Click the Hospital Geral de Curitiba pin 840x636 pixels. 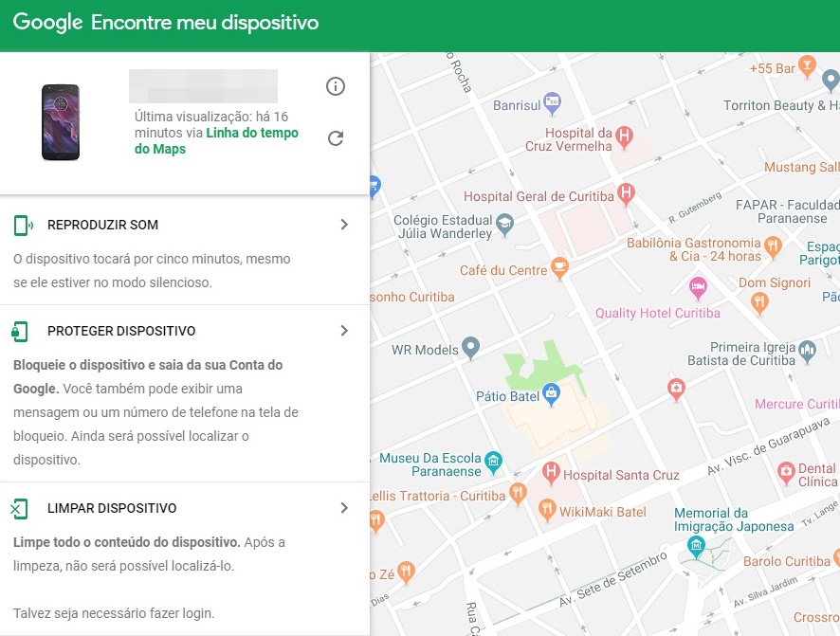[x=626, y=193]
